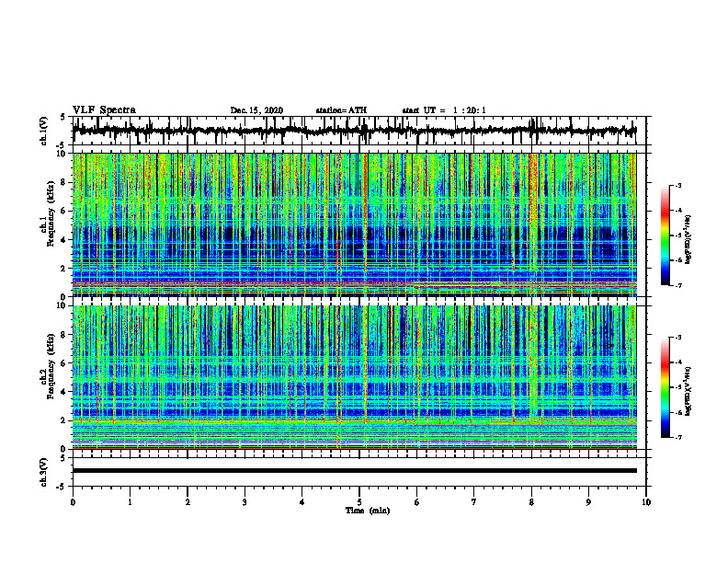Click the "ch.3(V)" axis label
The width and height of the screenshot is (728, 563).
tap(44, 472)
